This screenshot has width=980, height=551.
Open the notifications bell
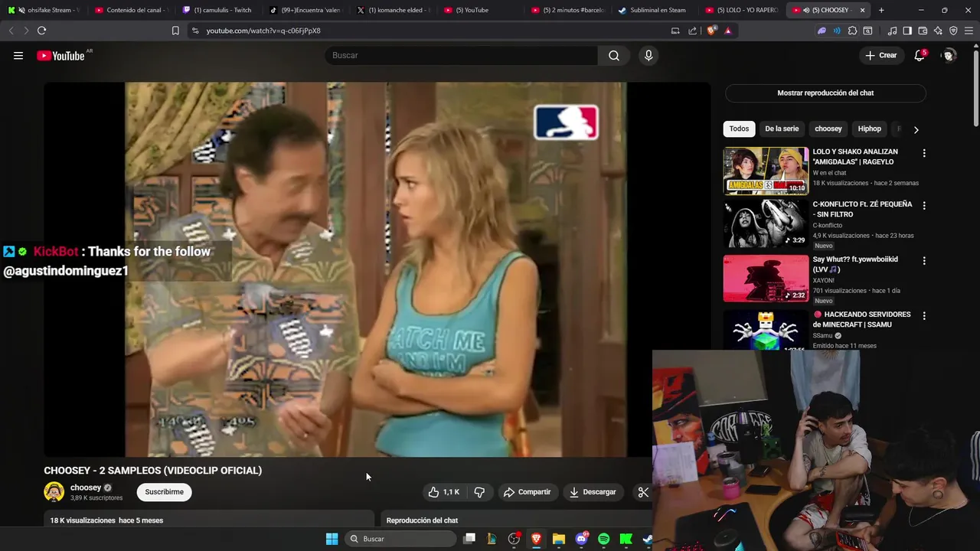click(x=920, y=55)
